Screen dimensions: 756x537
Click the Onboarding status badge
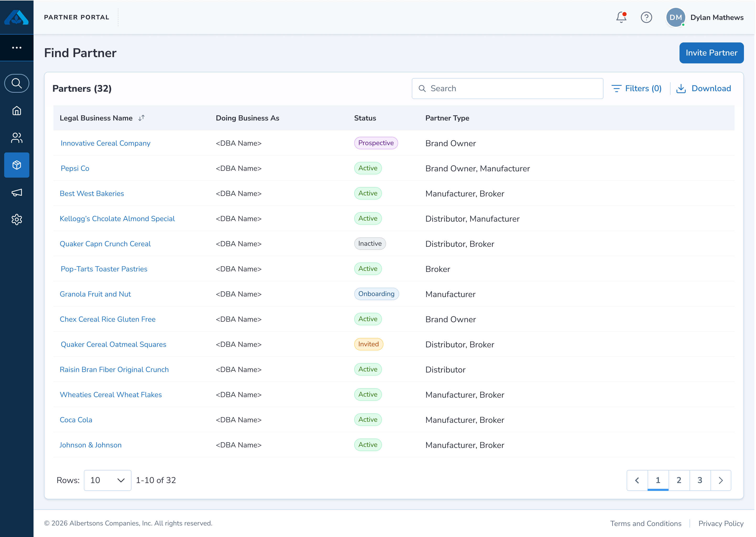376,294
